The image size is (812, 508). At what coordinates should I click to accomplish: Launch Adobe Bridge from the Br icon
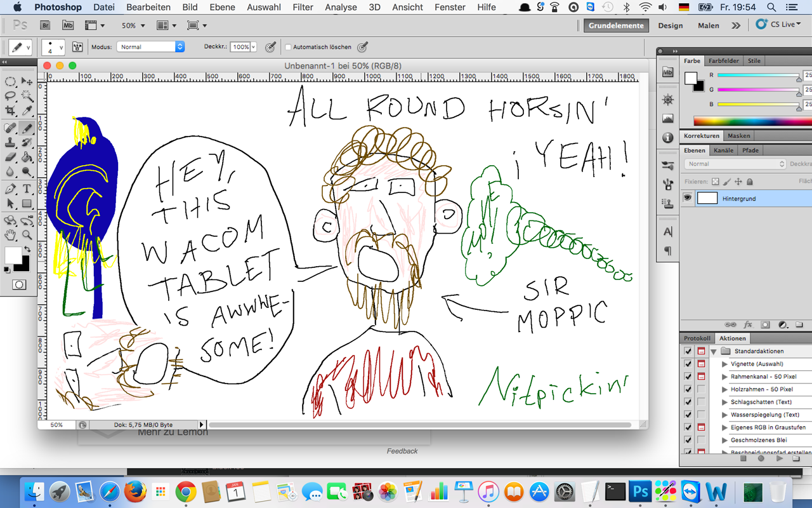pyautogui.click(x=45, y=25)
